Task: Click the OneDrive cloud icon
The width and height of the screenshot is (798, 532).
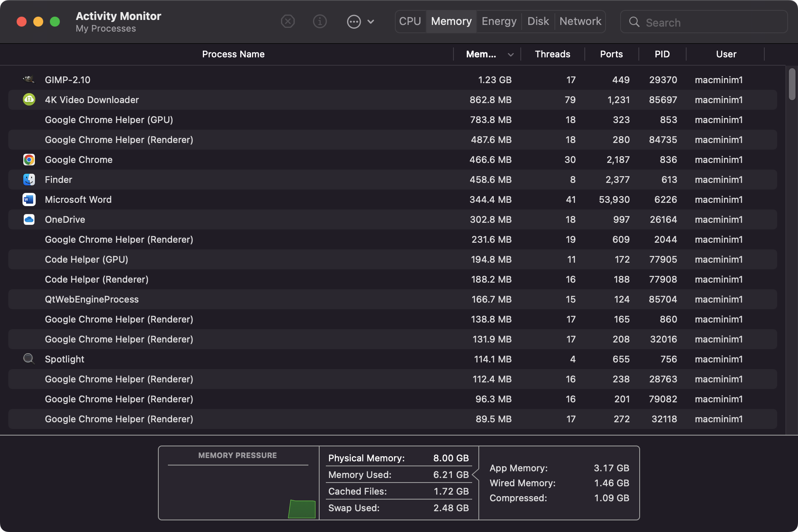Action: point(29,219)
